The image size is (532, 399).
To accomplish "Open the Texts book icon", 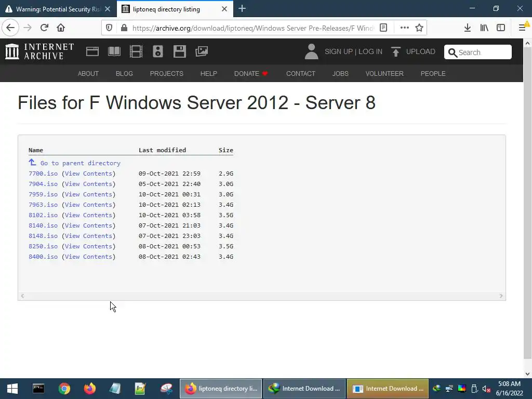I will (x=114, y=51).
